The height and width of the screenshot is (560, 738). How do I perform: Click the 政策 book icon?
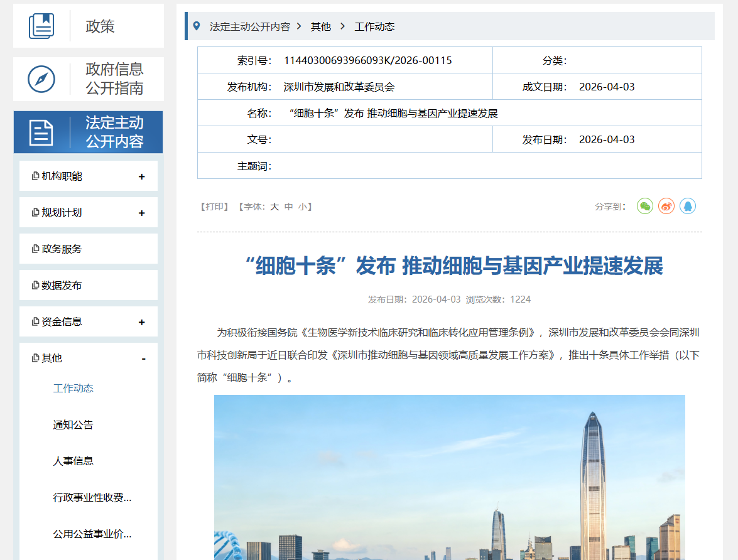(x=41, y=26)
